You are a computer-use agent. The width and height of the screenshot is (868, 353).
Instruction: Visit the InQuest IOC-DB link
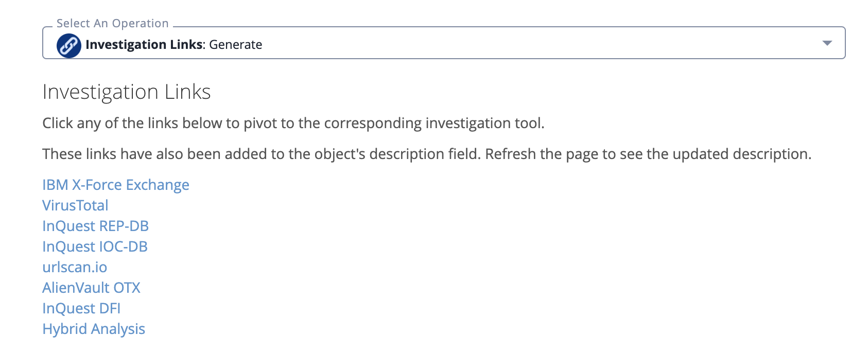coord(95,246)
